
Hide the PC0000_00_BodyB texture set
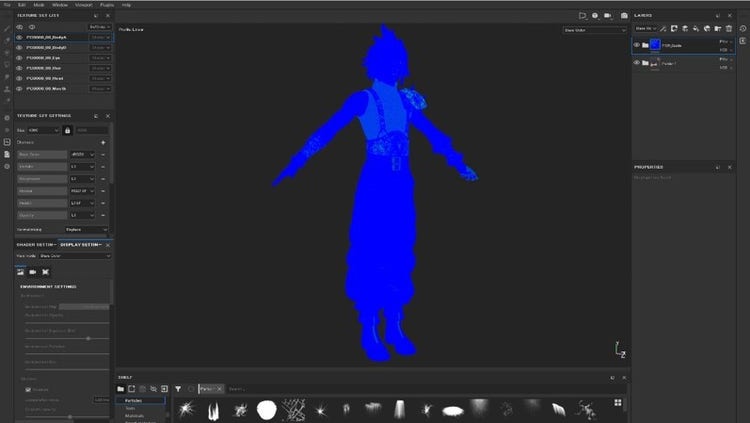(20, 48)
